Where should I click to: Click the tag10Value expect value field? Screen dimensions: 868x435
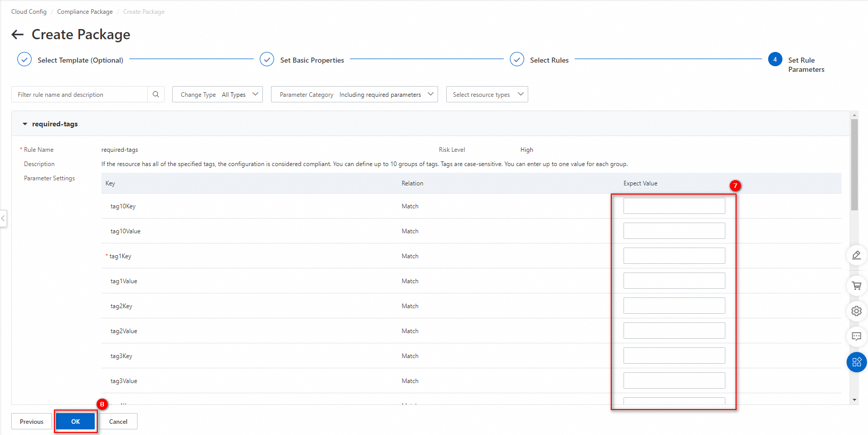674,231
